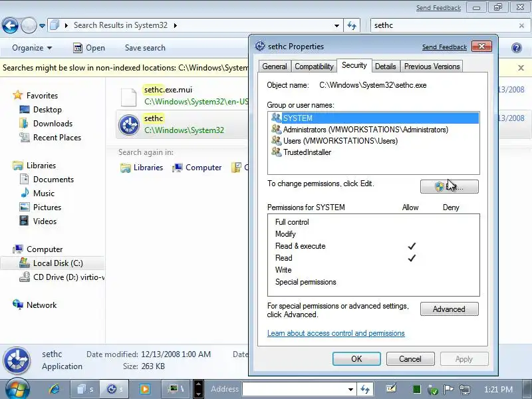Open the Music library

(43, 194)
